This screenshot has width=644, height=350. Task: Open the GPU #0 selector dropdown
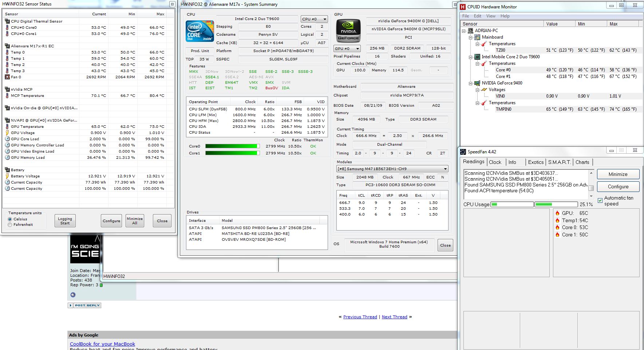[x=347, y=48]
